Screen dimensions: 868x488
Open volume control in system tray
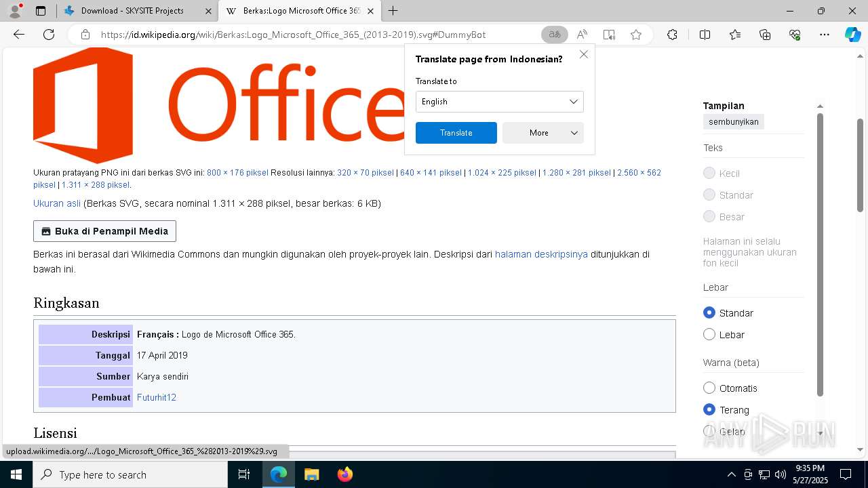[x=781, y=474]
